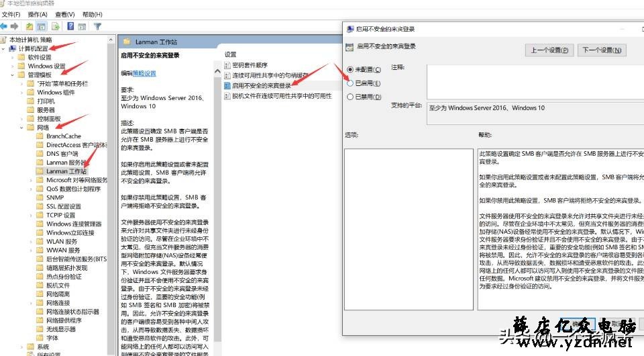Viewport: 644px width, 356px height.
Task: Click the up one level folder icon
Action: coord(29,26)
